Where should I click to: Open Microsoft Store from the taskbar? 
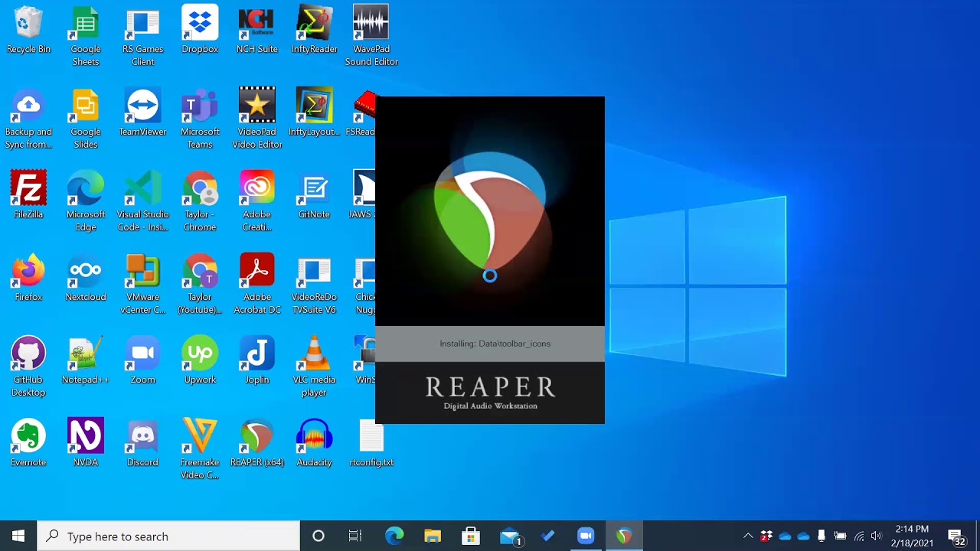[x=471, y=536]
